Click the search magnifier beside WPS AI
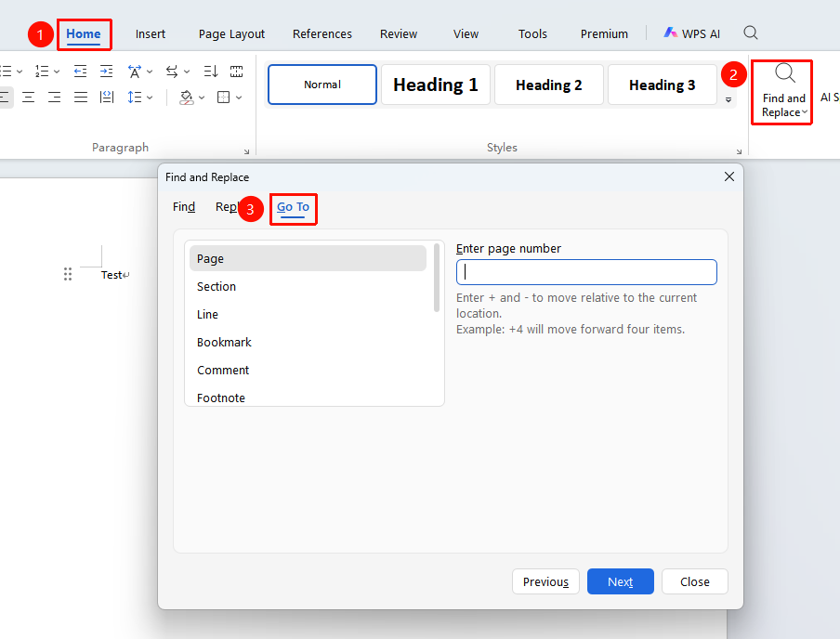This screenshot has height=639, width=840. click(751, 33)
